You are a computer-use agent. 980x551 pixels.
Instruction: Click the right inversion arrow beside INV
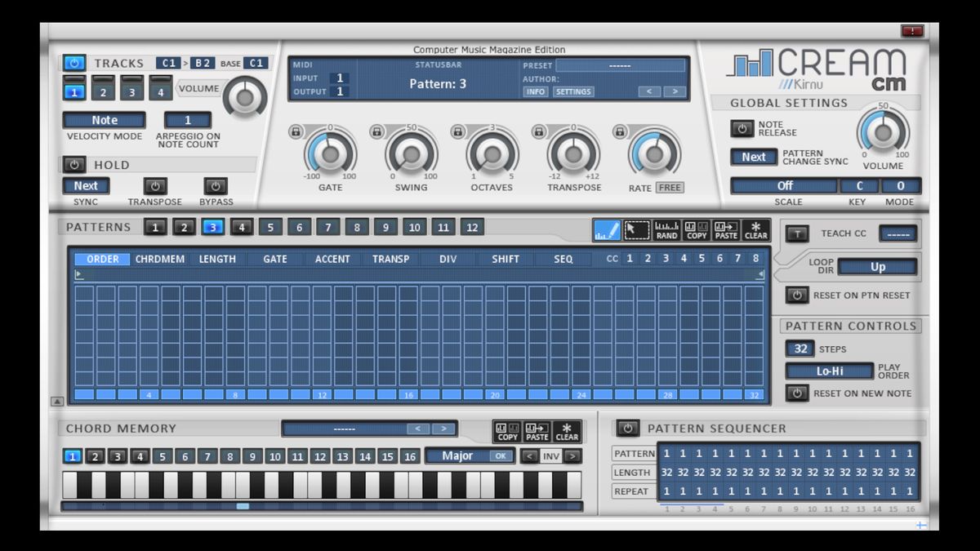[573, 456]
